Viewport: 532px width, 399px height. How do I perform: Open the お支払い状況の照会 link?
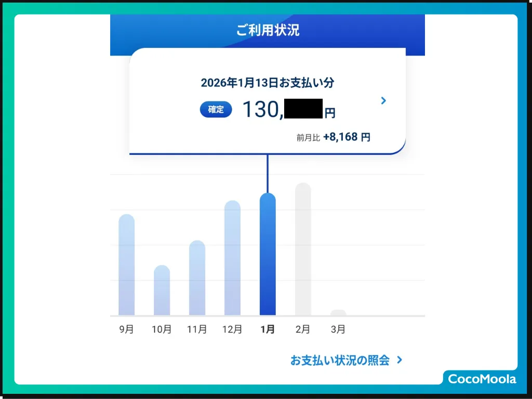pyautogui.click(x=340, y=360)
